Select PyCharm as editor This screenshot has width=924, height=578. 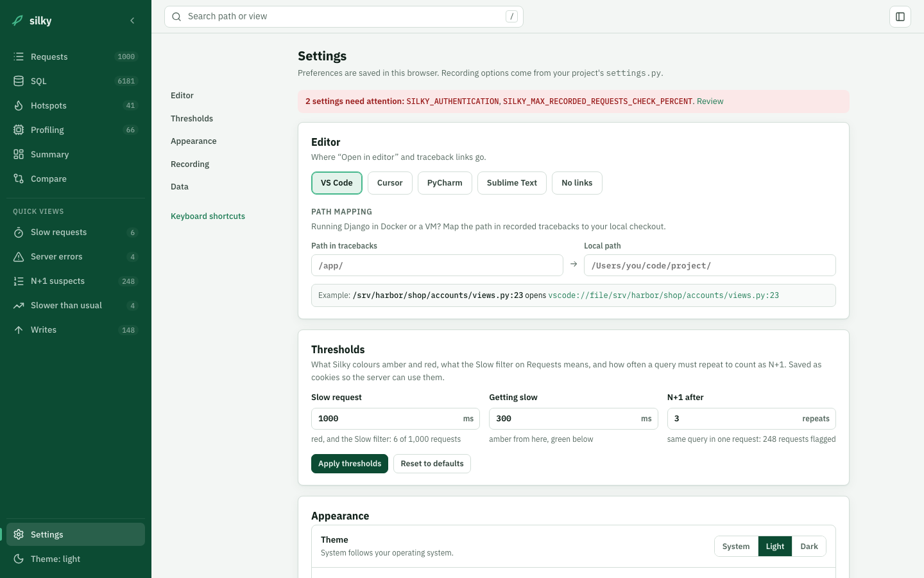[x=445, y=183]
